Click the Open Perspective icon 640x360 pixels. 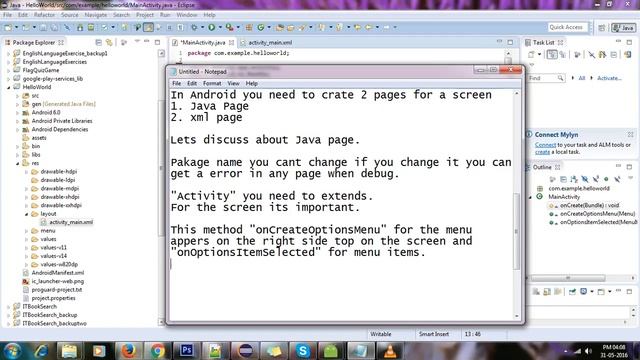[x=602, y=27]
